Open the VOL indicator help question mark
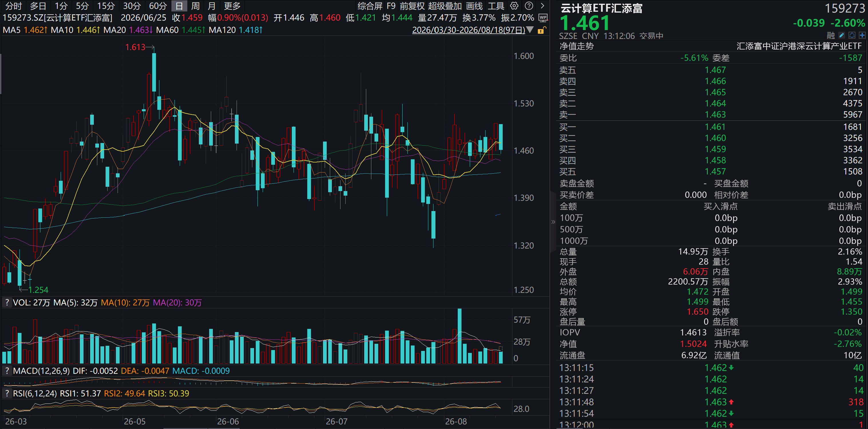 7,302
